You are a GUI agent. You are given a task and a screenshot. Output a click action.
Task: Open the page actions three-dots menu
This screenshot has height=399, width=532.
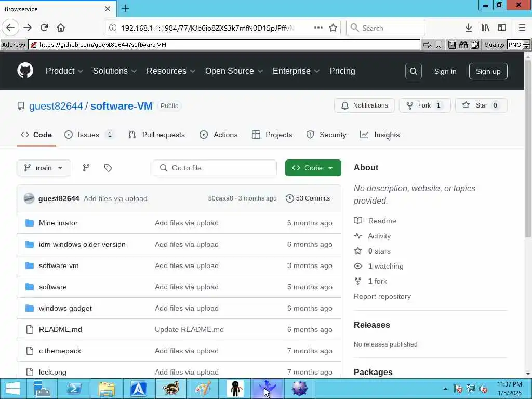tap(318, 28)
